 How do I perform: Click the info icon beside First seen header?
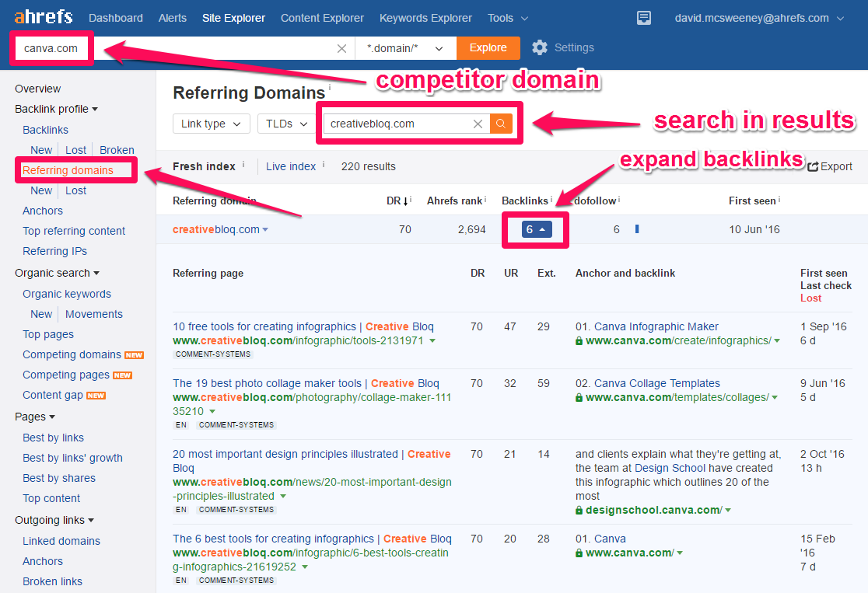(x=779, y=199)
